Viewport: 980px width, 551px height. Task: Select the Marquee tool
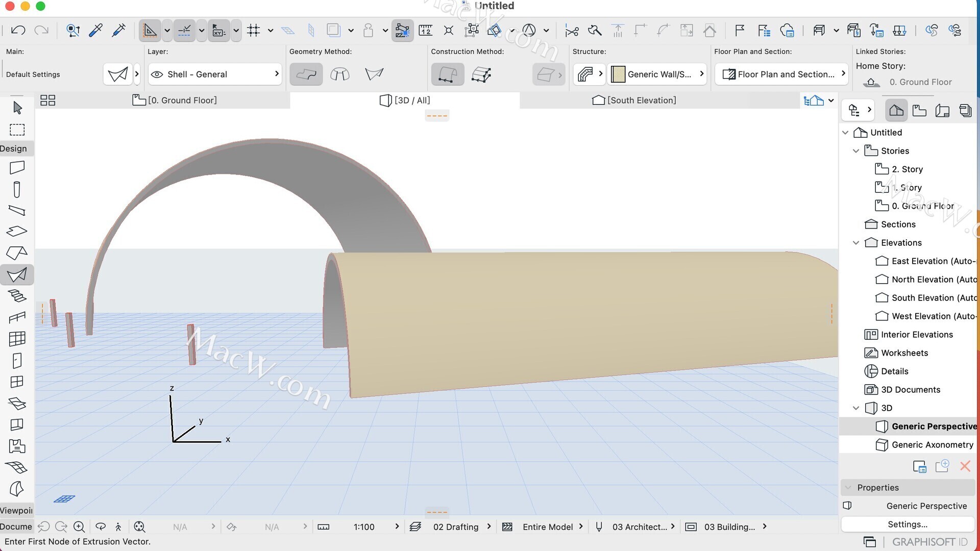click(x=17, y=130)
